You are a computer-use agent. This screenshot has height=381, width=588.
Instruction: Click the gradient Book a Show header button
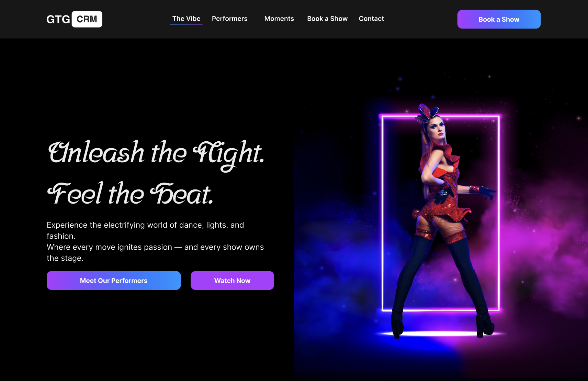click(x=499, y=19)
